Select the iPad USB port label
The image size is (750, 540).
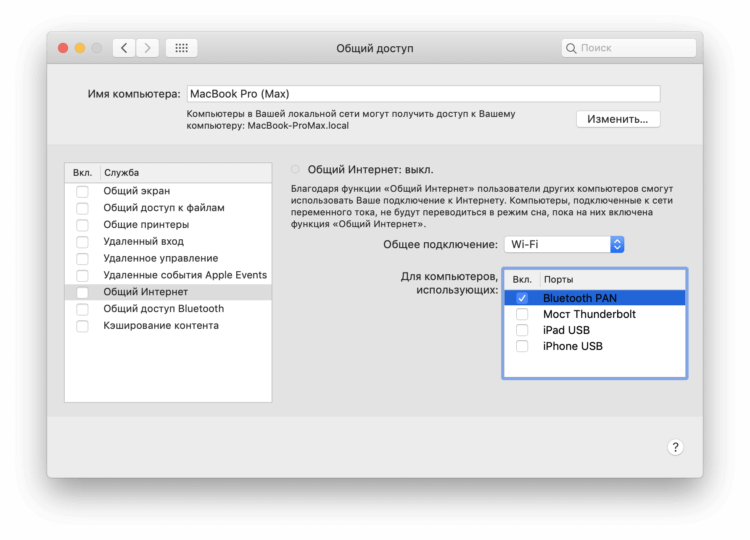pyautogui.click(x=566, y=330)
